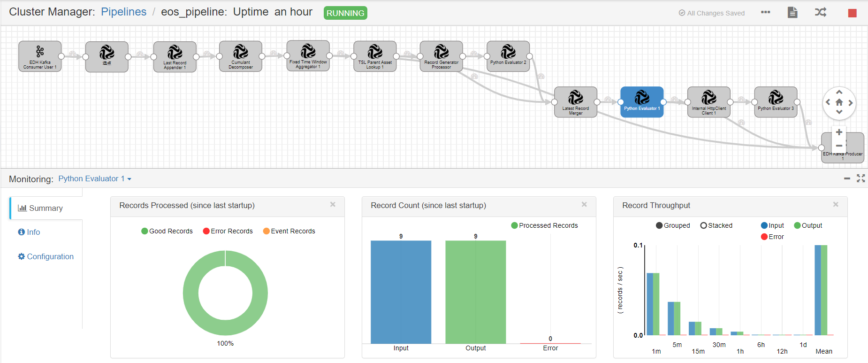Close the Record Throughput chart panel
This screenshot has width=868, height=363.
[836, 204]
